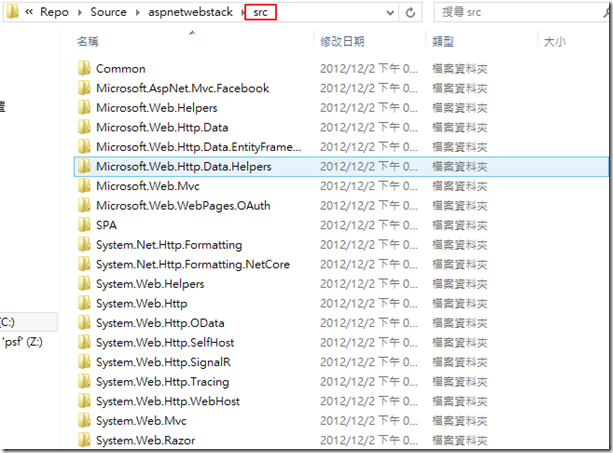Click the SPA folder icon
This screenshot has width=613, height=453.
coord(84,225)
